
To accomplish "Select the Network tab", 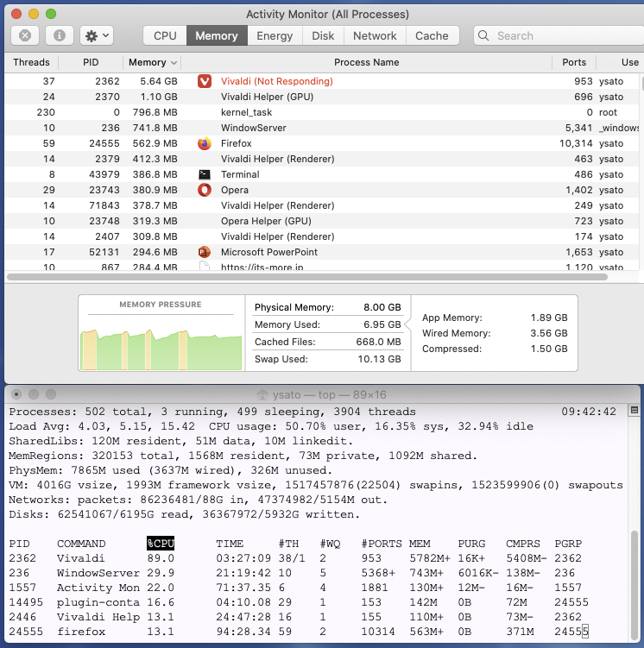I will coord(375,35).
